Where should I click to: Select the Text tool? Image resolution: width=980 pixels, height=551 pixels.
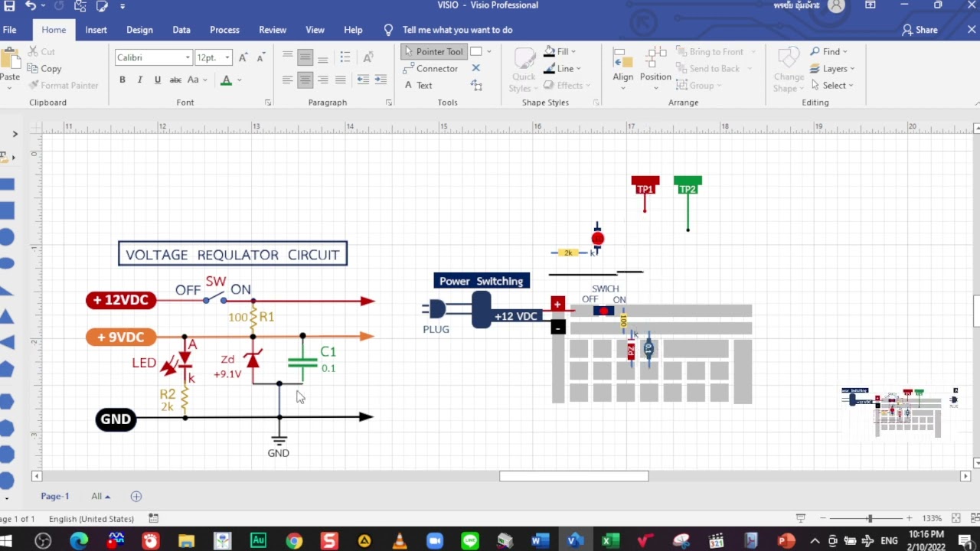(x=418, y=85)
